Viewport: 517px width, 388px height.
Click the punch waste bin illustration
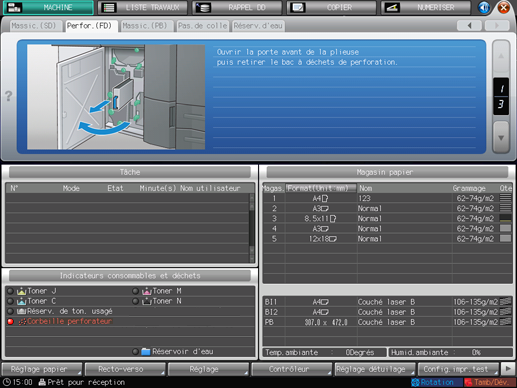coord(116,97)
